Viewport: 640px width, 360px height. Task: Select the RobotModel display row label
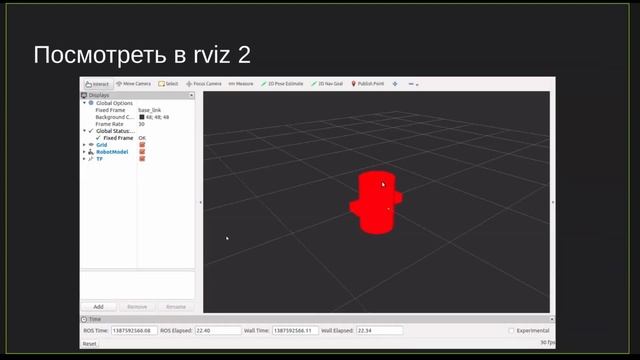pos(112,152)
